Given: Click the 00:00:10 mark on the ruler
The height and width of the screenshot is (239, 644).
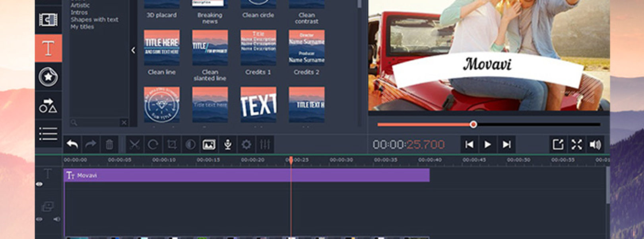Looking at the screenshot, I should click(x=164, y=160).
